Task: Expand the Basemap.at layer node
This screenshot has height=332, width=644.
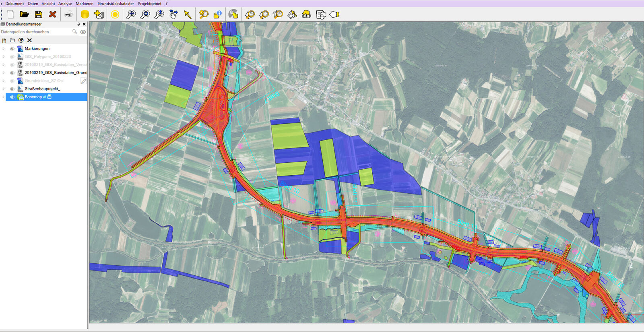Action: click(4, 97)
